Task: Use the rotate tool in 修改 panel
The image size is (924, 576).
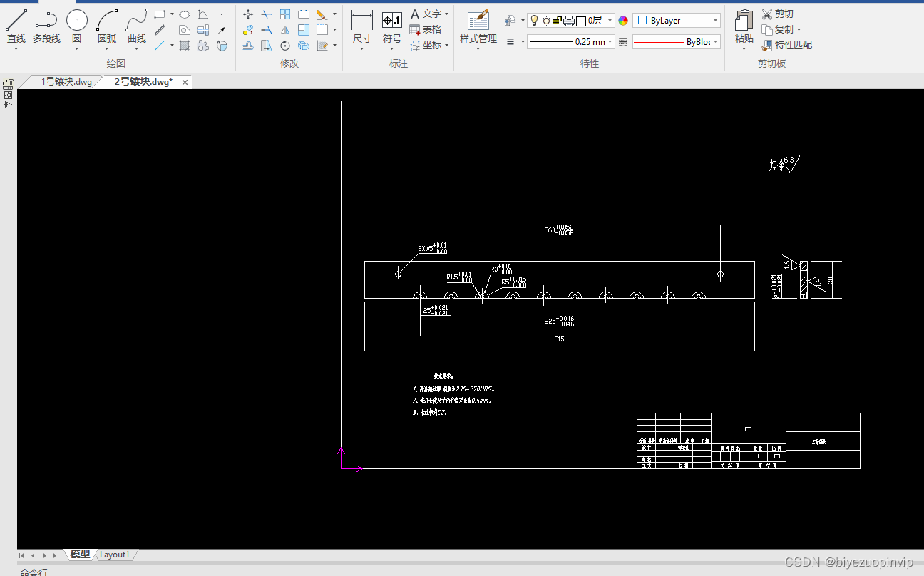Action: point(285,46)
